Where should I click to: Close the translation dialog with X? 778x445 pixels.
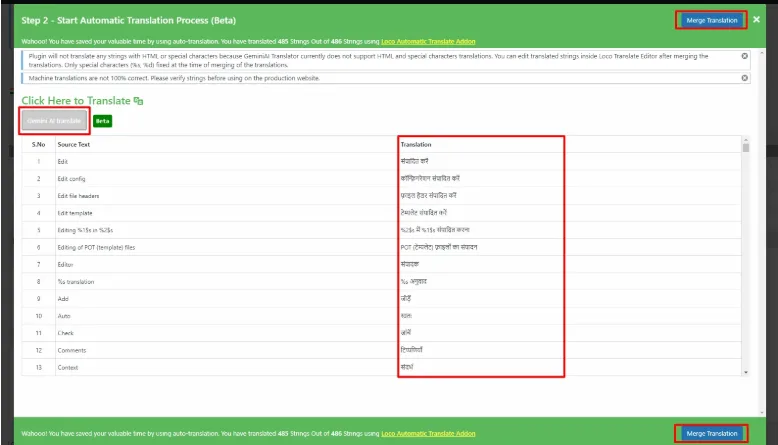pos(756,19)
